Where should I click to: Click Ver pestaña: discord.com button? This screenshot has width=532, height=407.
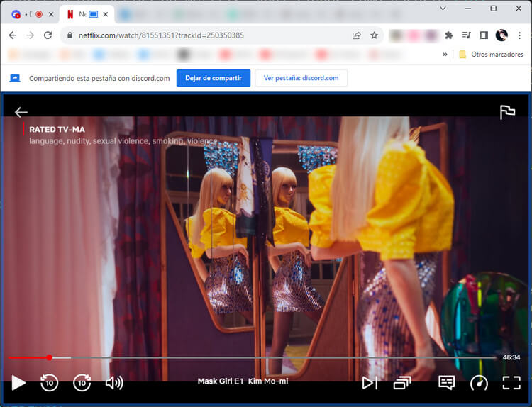301,78
